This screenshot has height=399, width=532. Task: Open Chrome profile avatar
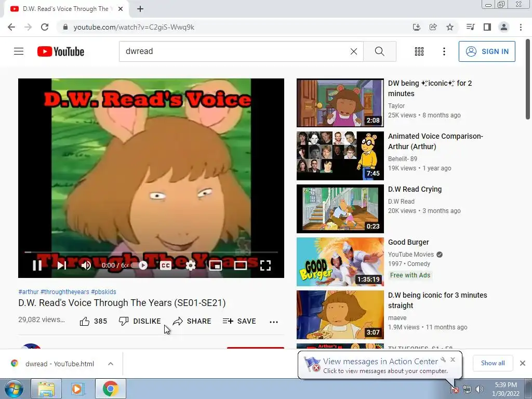click(x=504, y=27)
